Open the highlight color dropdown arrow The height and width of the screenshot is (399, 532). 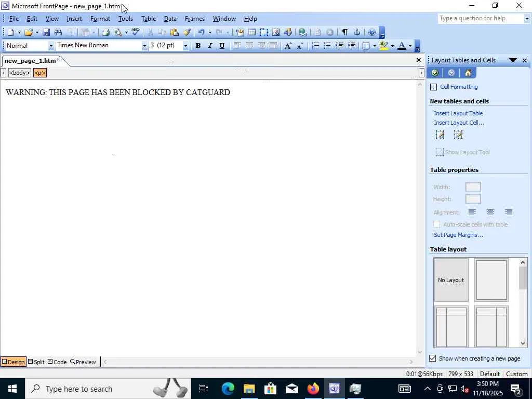[x=393, y=46]
